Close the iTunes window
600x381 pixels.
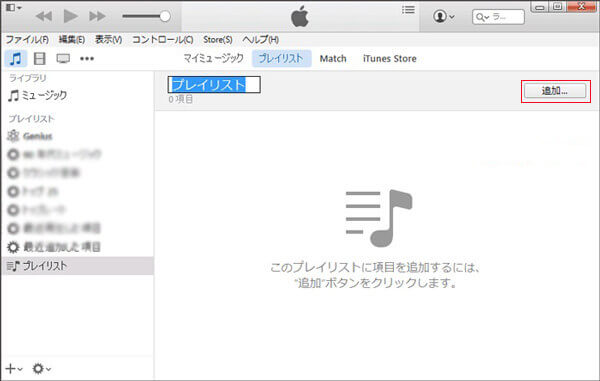[582, 6]
